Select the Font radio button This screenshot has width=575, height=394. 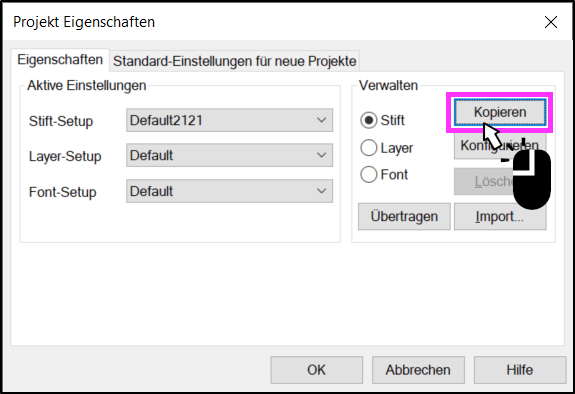click(x=384, y=175)
